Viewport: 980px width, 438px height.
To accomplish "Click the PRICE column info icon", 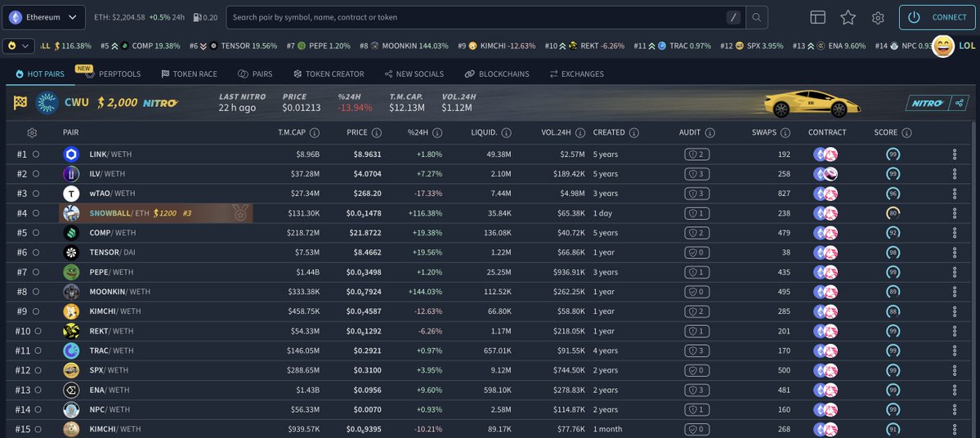I will click(376, 132).
